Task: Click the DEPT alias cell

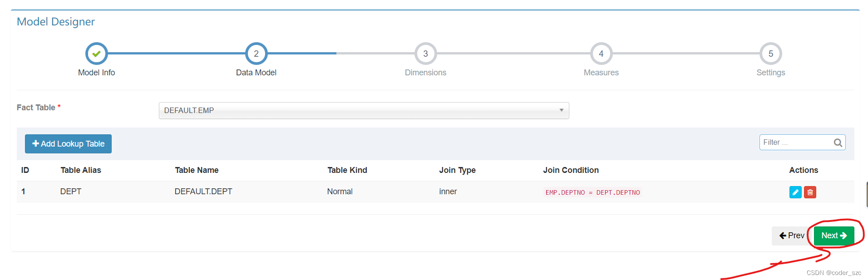Action: (71, 192)
